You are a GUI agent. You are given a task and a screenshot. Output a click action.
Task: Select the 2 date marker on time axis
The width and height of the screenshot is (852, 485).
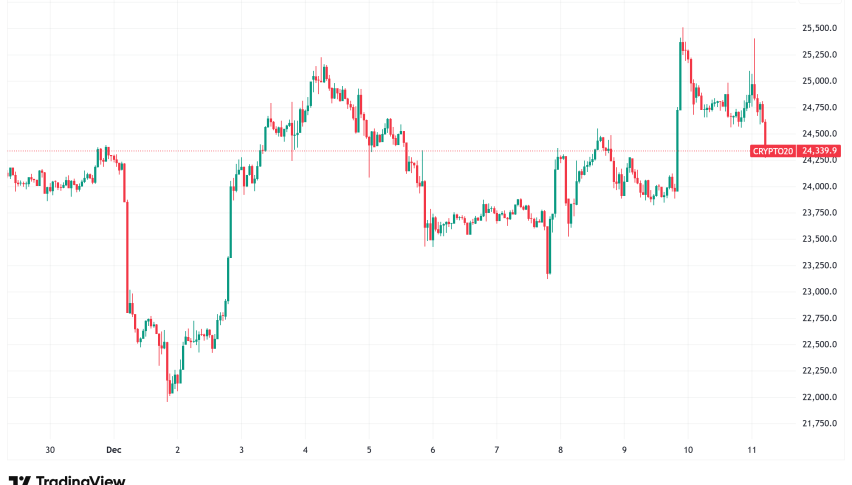177,450
